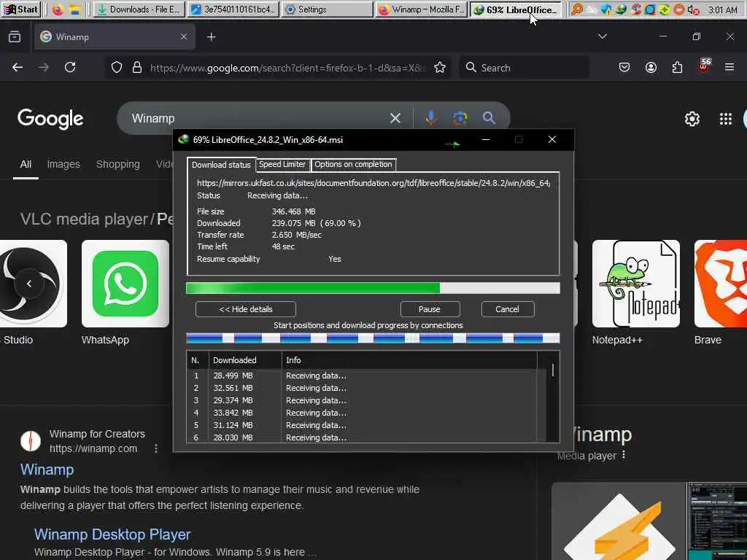This screenshot has width=747, height=560.
Task: Click the Firefox Search box
Action: tap(524, 68)
